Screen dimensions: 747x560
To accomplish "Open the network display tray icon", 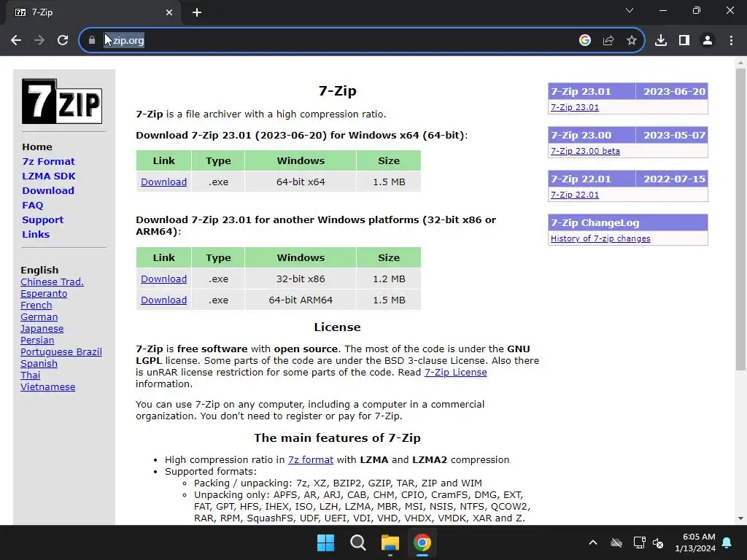I will tap(639, 542).
